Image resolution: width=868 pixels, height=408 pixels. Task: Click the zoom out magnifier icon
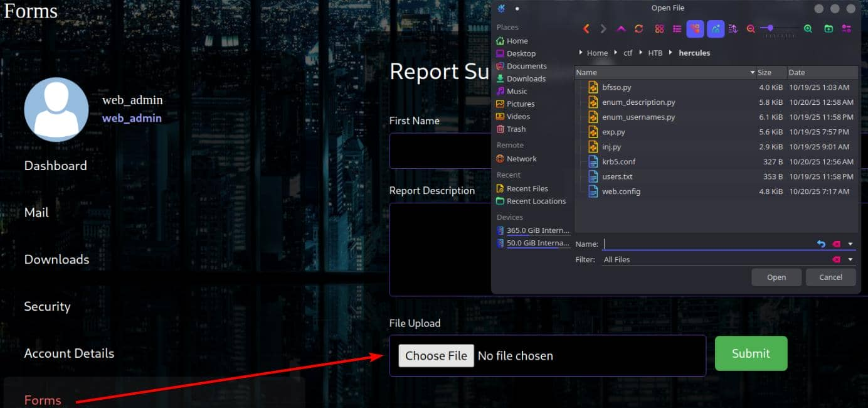(x=751, y=29)
